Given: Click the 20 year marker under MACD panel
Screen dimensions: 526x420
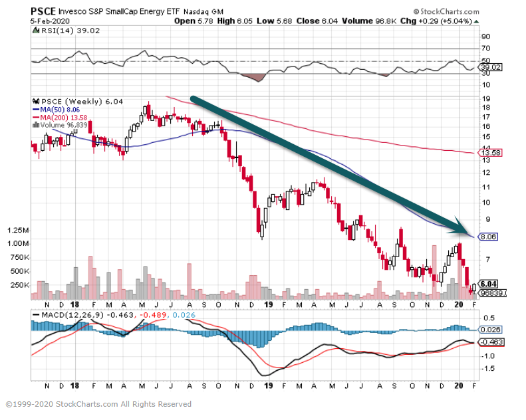Looking at the screenshot, I should [459, 386].
